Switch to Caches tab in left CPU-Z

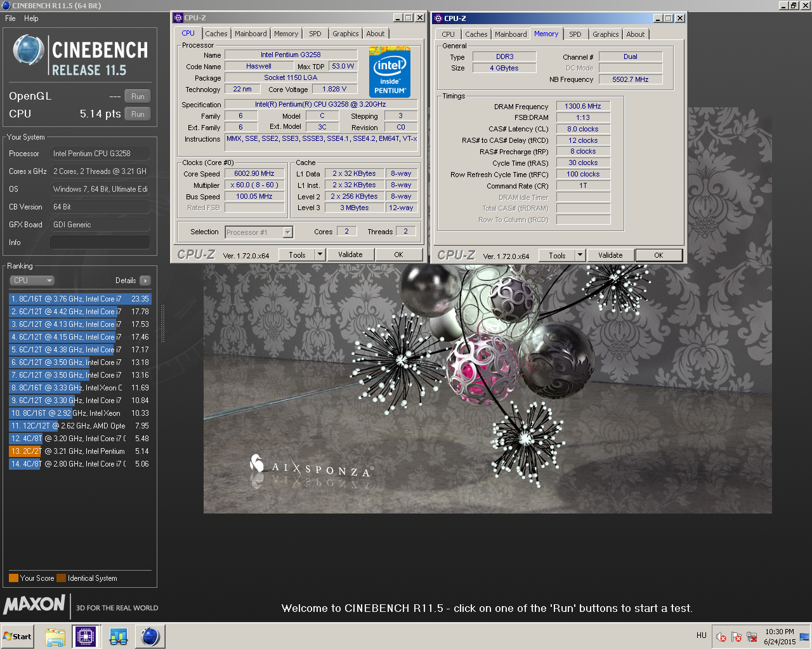(216, 34)
